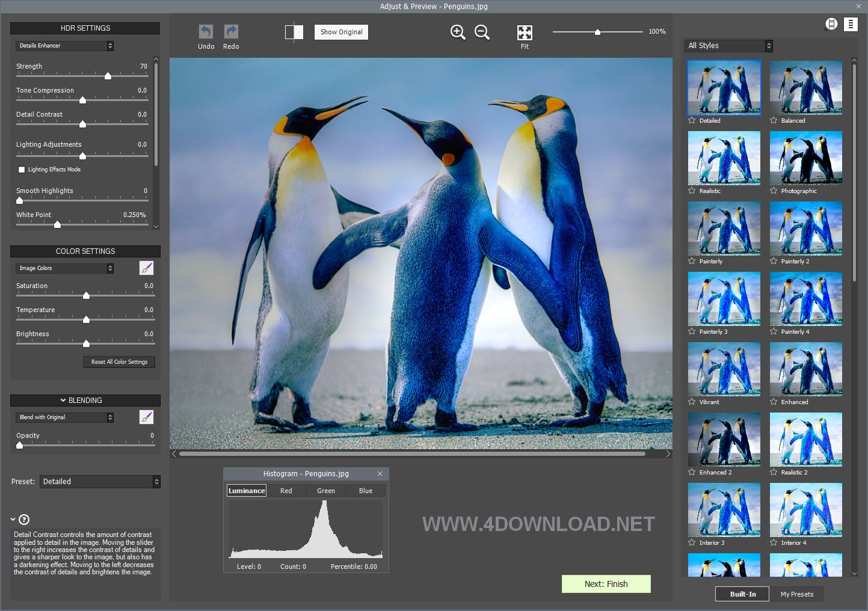This screenshot has width=868, height=611.
Task: Open the All Styles filter dropdown
Action: 728,46
